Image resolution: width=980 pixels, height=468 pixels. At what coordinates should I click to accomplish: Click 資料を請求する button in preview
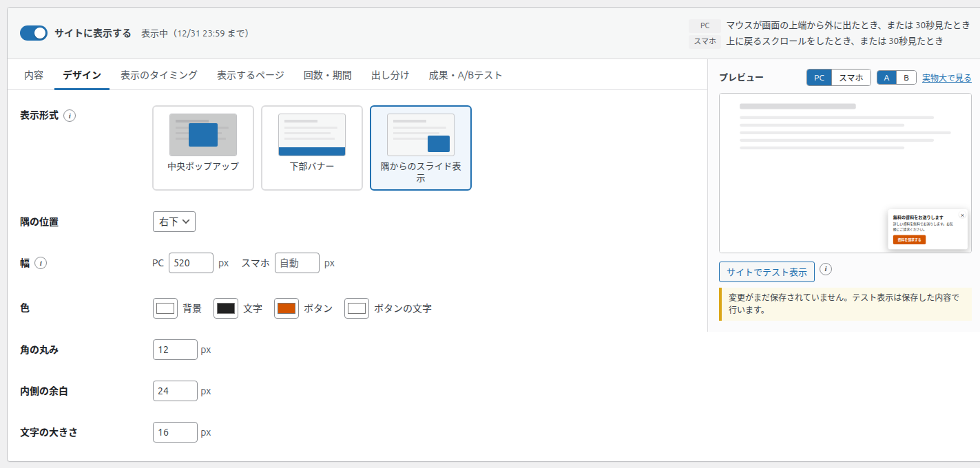click(909, 240)
